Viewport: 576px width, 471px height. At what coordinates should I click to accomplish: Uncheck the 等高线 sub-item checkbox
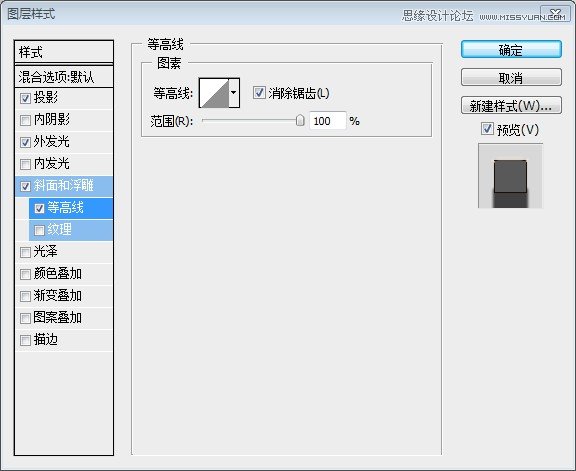tap(39, 209)
